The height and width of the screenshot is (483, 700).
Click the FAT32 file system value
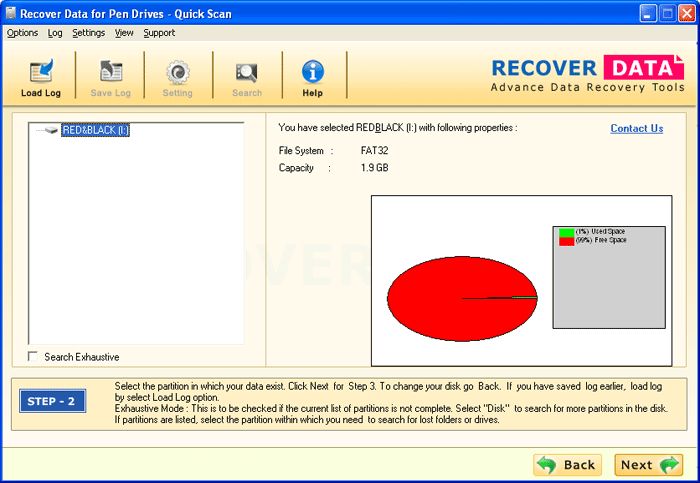(374, 151)
